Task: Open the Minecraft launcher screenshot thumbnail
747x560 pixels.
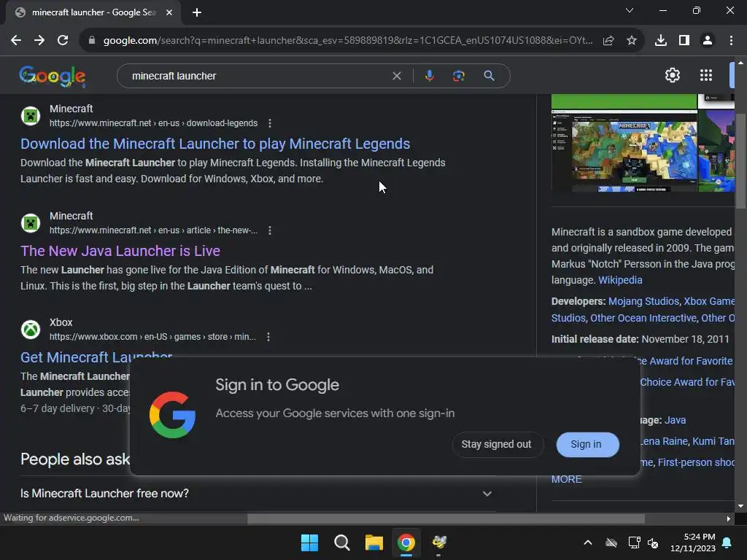Action: click(x=624, y=151)
